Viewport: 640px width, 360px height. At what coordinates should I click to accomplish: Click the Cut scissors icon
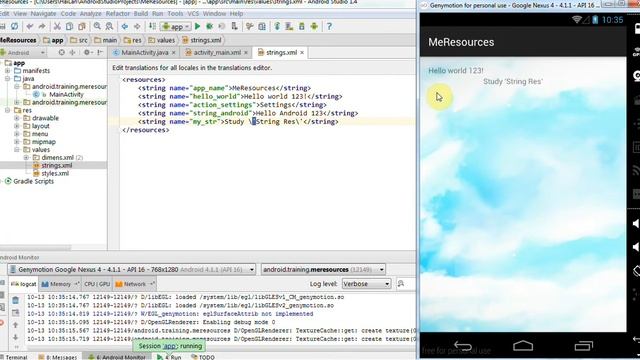point(57,27)
